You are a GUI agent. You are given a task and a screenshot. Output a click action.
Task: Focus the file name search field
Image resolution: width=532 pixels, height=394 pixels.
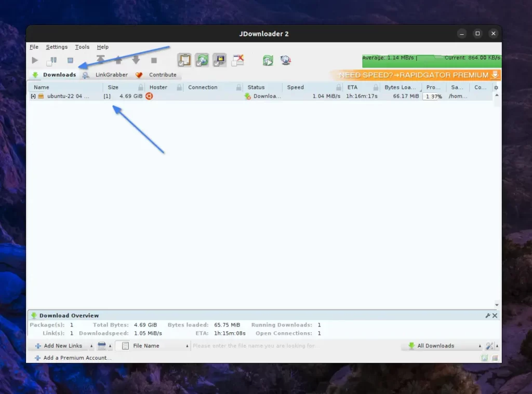pyautogui.click(x=295, y=346)
